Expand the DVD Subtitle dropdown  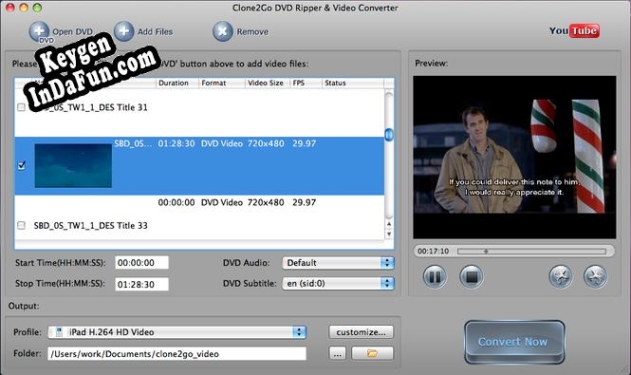tap(338, 283)
